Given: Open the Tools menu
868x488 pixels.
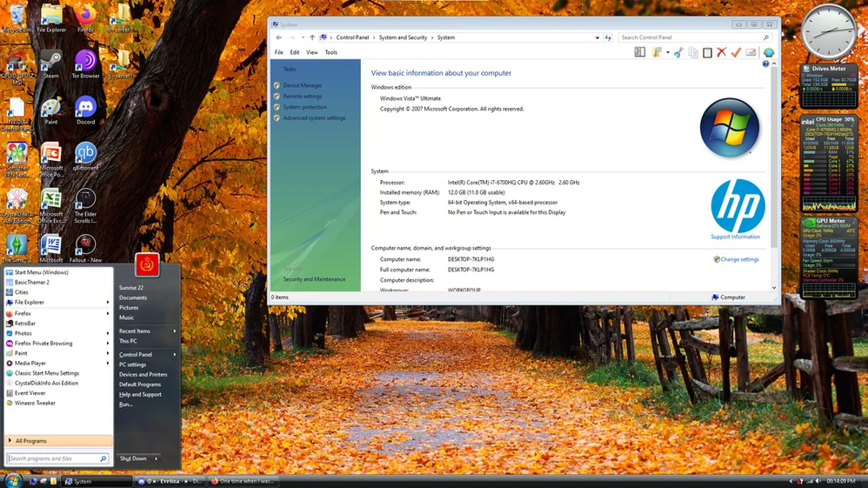Looking at the screenshot, I should click(x=331, y=52).
